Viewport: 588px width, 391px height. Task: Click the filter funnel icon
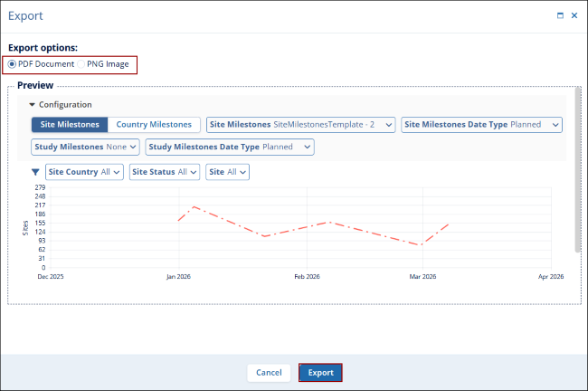(35, 172)
